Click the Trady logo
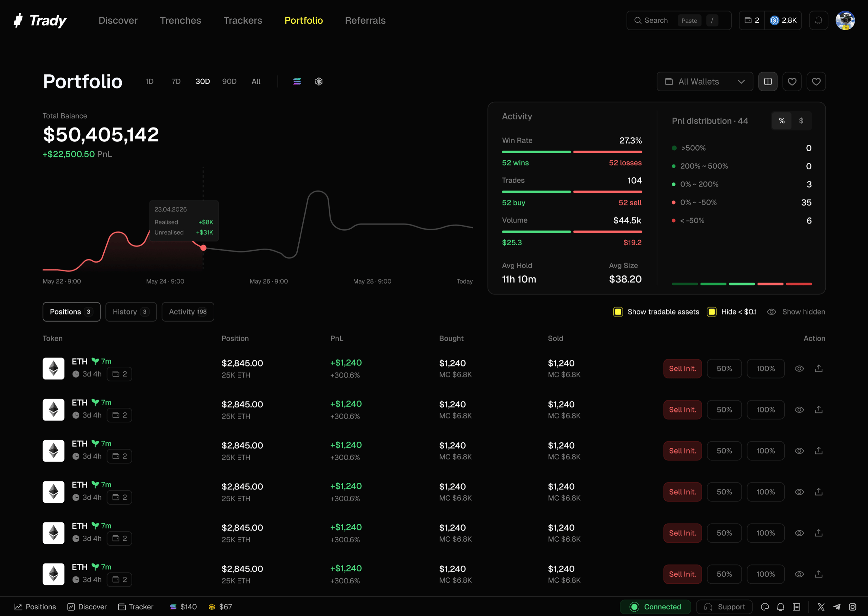 [40, 20]
